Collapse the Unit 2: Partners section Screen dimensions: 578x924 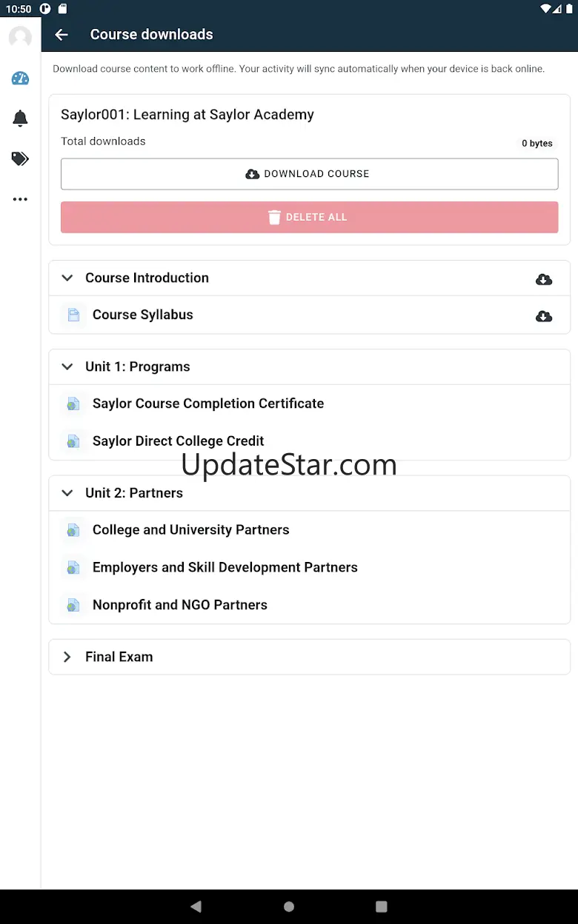(67, 493)
